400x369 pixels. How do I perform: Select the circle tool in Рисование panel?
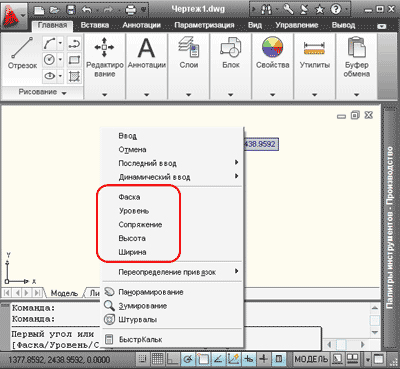[x=49, y=60]
